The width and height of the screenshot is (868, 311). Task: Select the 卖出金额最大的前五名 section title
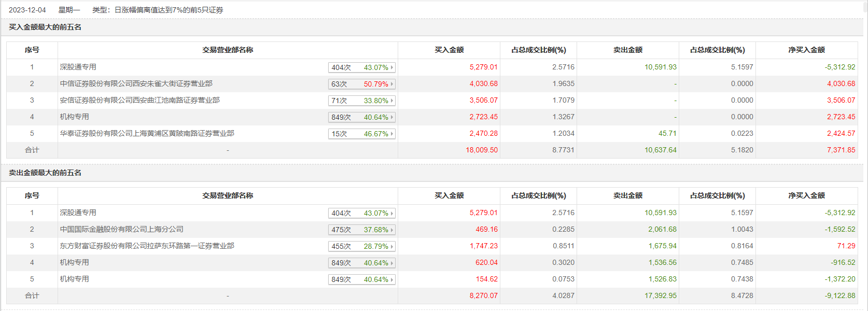click(x=45, y=173)
